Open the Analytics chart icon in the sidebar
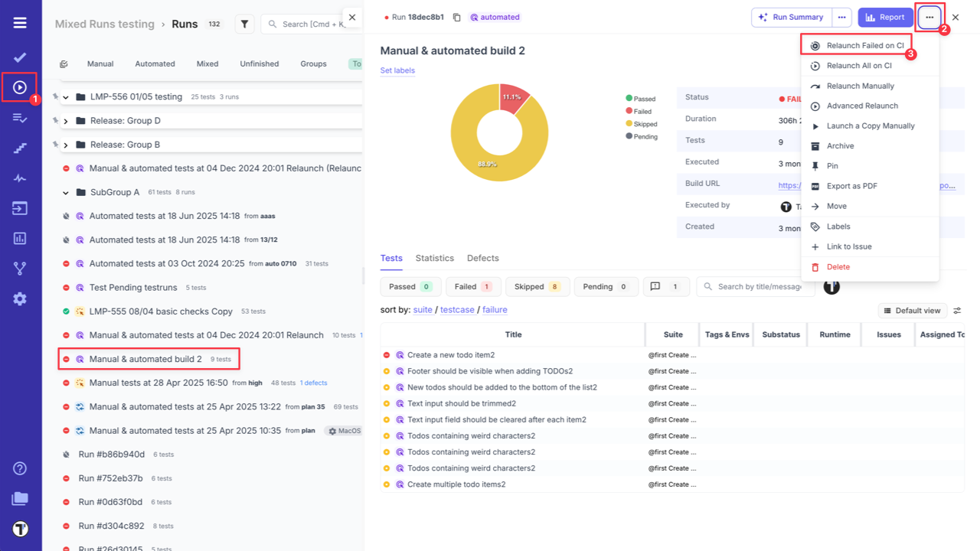Image resolution: width=980 pixels, height=551 pixels. pos(20,238)
